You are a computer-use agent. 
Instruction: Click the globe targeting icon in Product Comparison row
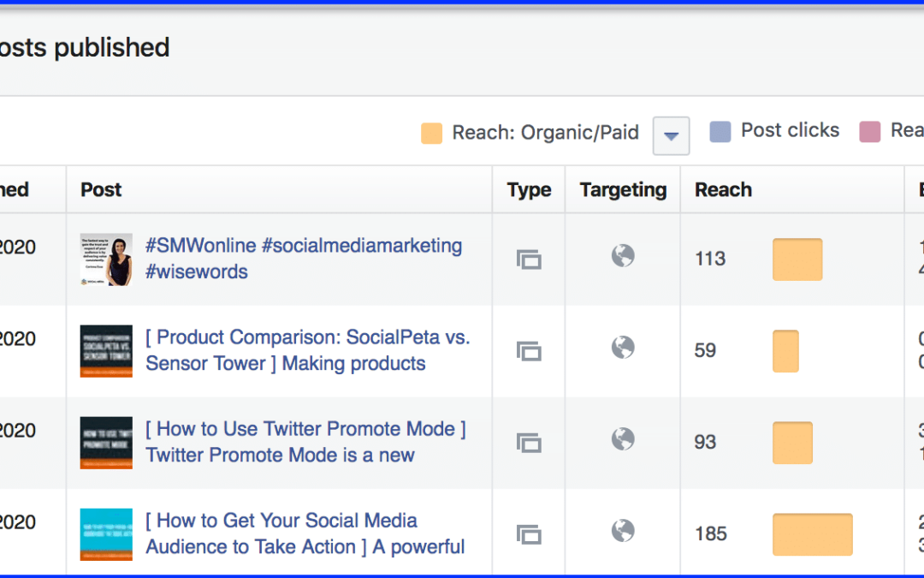click(x=623, y=348)
